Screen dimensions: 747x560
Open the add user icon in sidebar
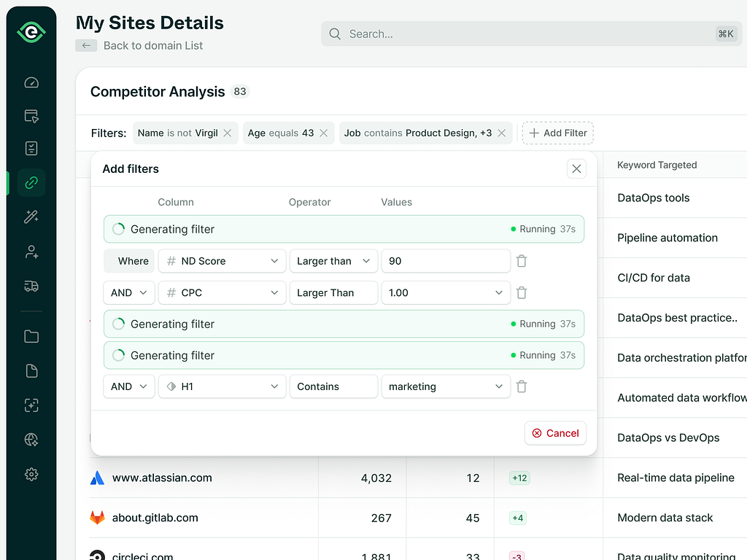tap(31, 252)
